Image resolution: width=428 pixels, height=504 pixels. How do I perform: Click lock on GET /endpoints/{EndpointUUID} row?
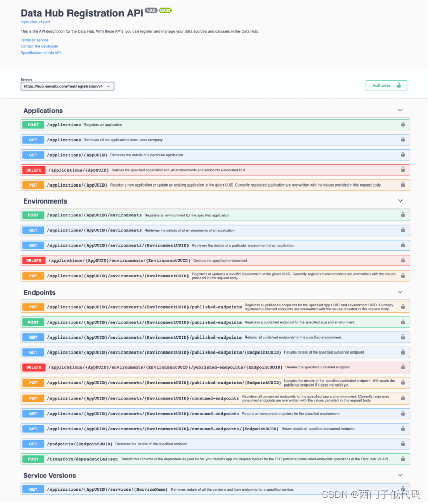pos(403,444)
